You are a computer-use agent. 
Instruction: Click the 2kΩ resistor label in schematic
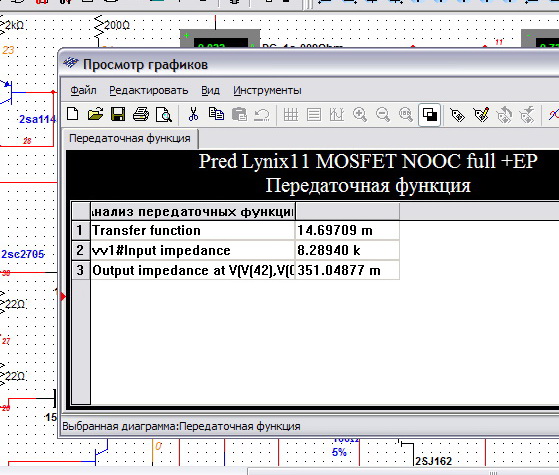[14, 25]
